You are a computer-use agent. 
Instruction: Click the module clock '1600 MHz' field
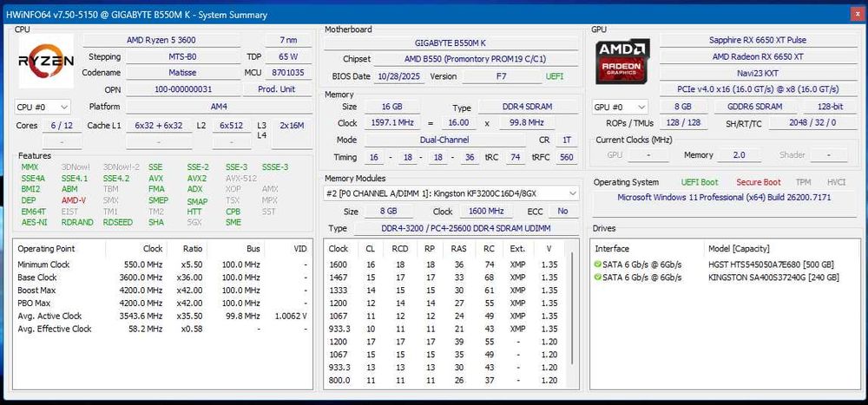(488, 211)
